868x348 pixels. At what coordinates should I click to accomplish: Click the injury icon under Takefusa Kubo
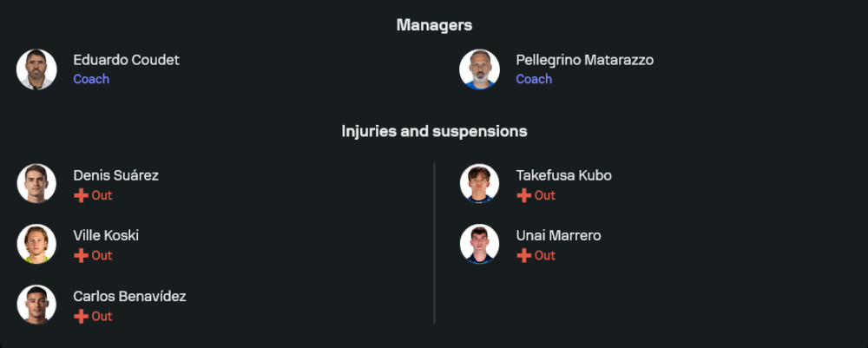(x=523, y=195)
